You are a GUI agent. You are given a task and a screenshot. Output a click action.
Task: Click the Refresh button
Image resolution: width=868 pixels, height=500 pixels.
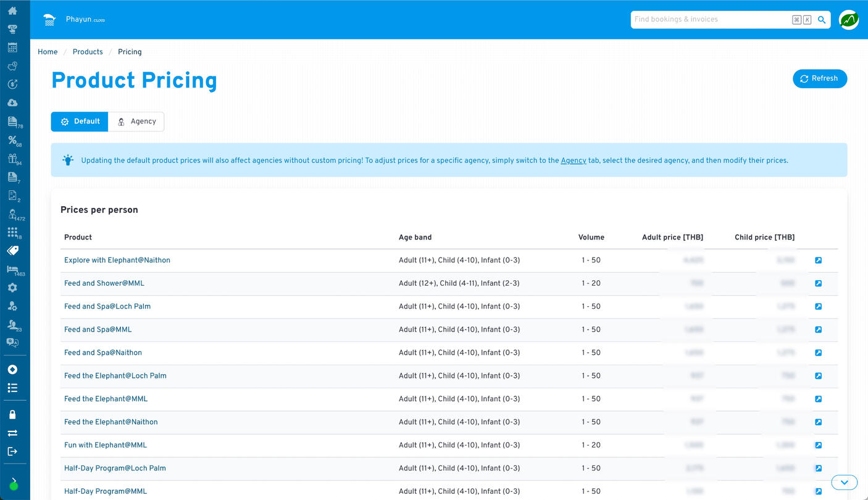click(820, 78)
